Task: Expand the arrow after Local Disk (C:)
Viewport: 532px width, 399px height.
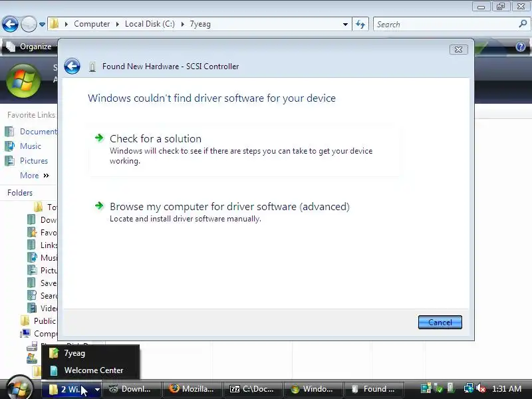Action: (182, 24)
